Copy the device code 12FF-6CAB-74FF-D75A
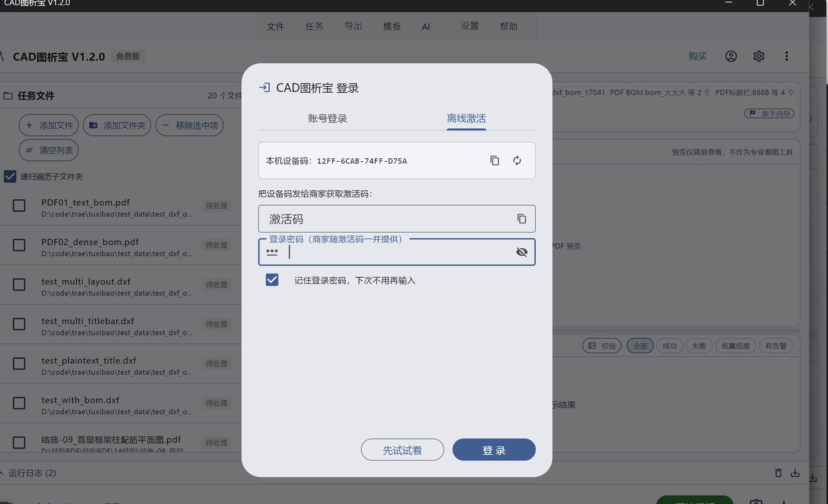Screen dimensions: 828x504 (494, 161)
